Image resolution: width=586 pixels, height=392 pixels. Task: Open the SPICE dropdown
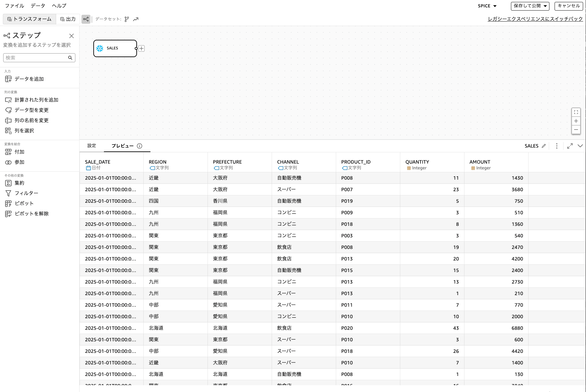(487, 6)
